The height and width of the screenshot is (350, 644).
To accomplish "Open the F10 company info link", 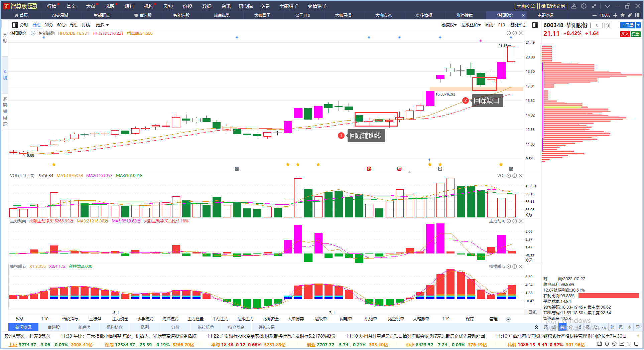I will (502, 25).
